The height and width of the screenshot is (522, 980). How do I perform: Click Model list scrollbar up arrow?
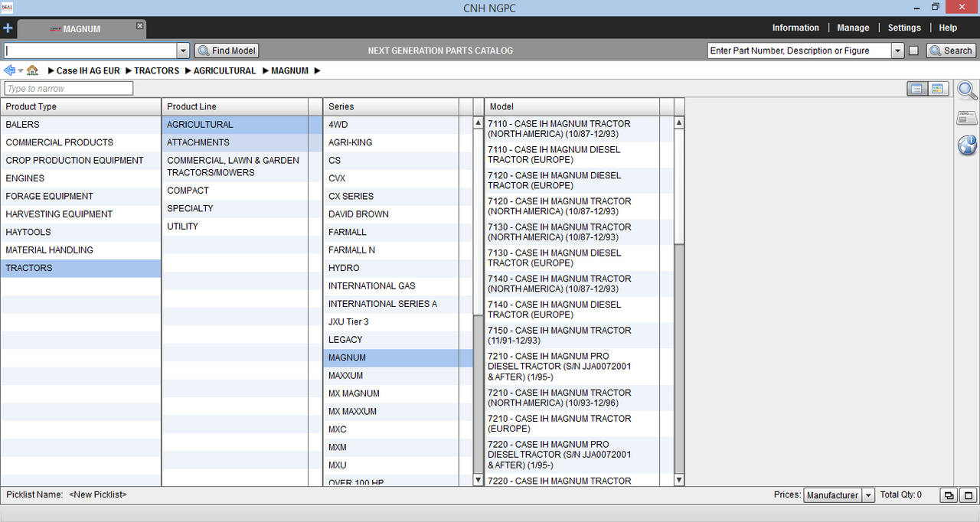click(679, 122)
